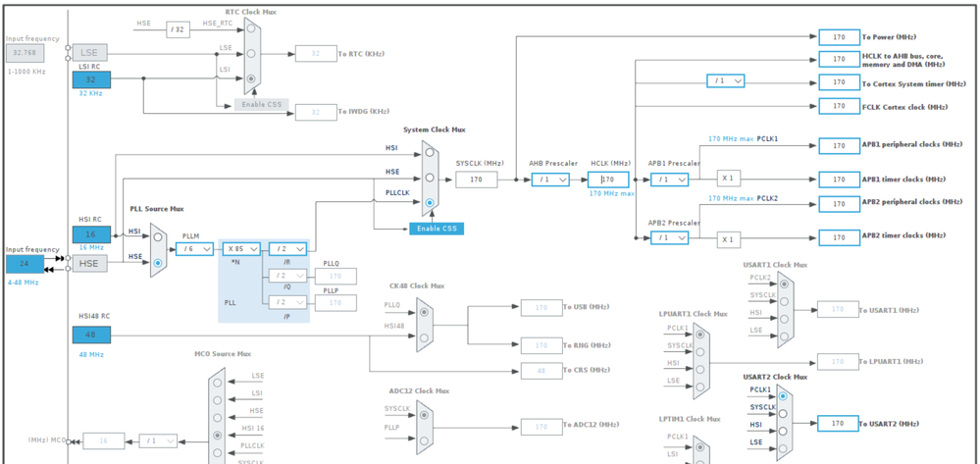Open PLL *N X 85 multiplier dropdown

(x=241, y=249)
